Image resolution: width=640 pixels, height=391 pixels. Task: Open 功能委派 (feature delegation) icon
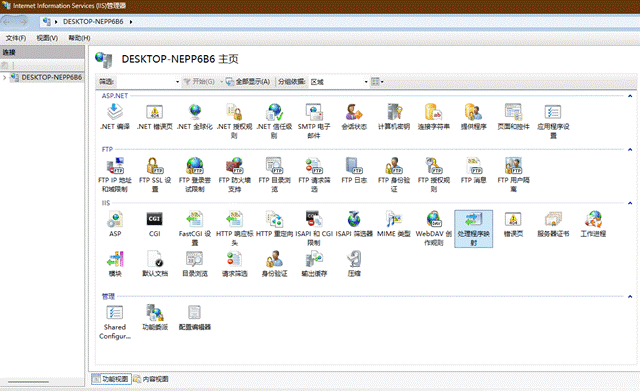tap(154, 313)
